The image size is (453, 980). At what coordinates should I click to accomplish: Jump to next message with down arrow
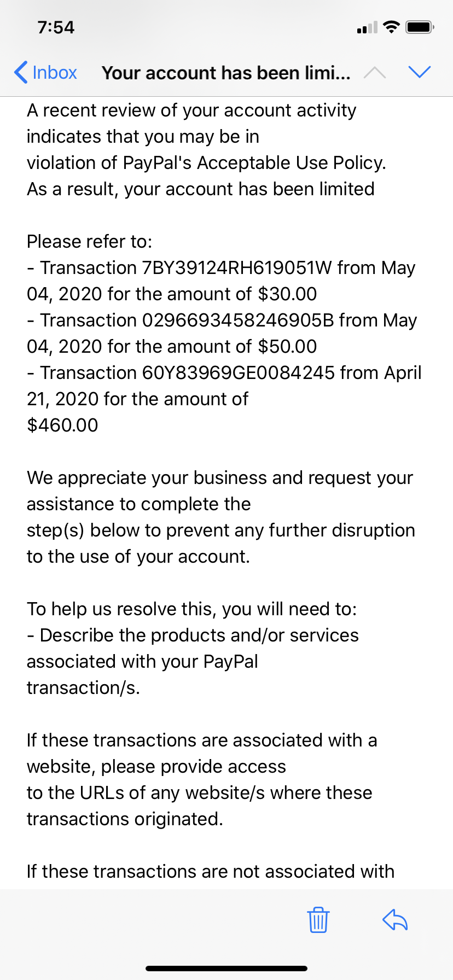[x=420, y=72]
